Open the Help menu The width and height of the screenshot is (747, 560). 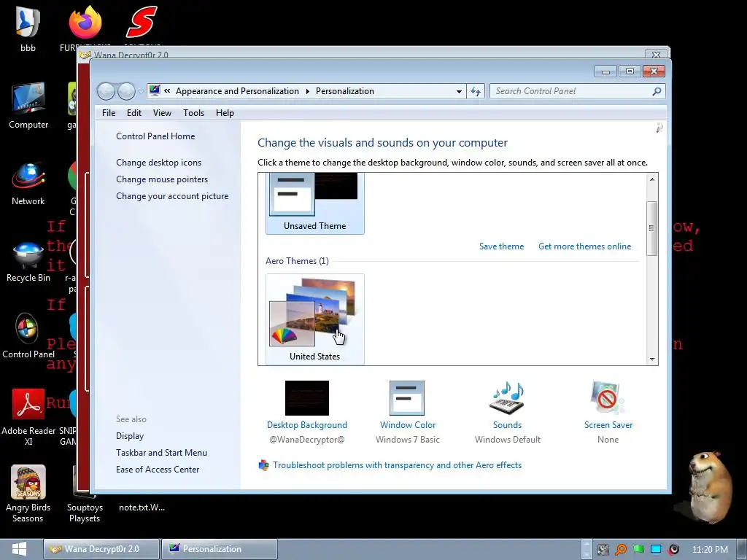(x=225, y=113)
